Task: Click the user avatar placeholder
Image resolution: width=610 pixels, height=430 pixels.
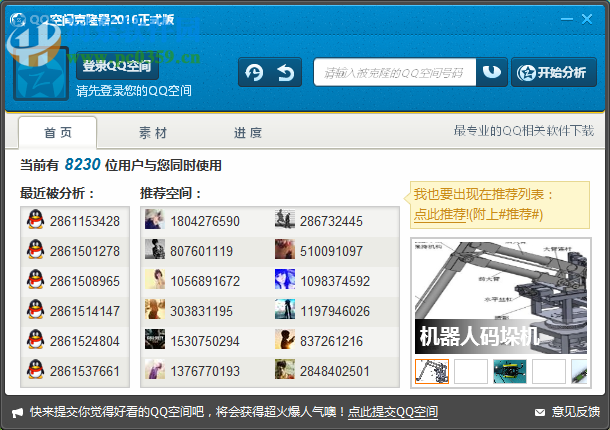Action: click(x=41, y=73)
